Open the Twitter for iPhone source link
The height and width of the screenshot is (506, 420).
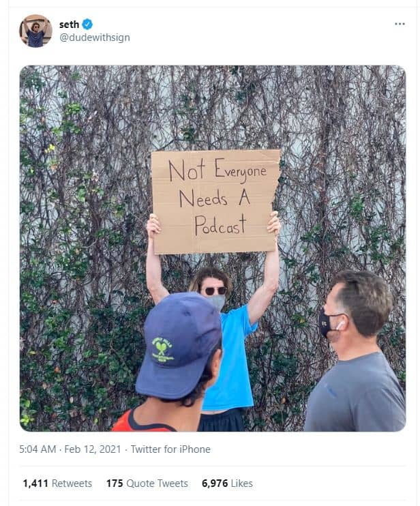170,449
